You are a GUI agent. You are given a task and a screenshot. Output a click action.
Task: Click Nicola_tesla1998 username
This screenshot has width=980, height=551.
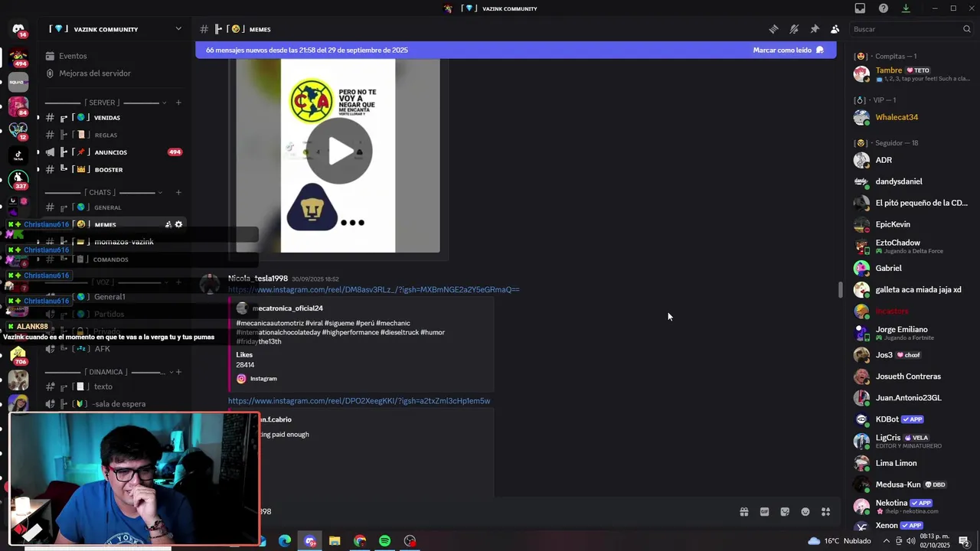tap(258, 279)
